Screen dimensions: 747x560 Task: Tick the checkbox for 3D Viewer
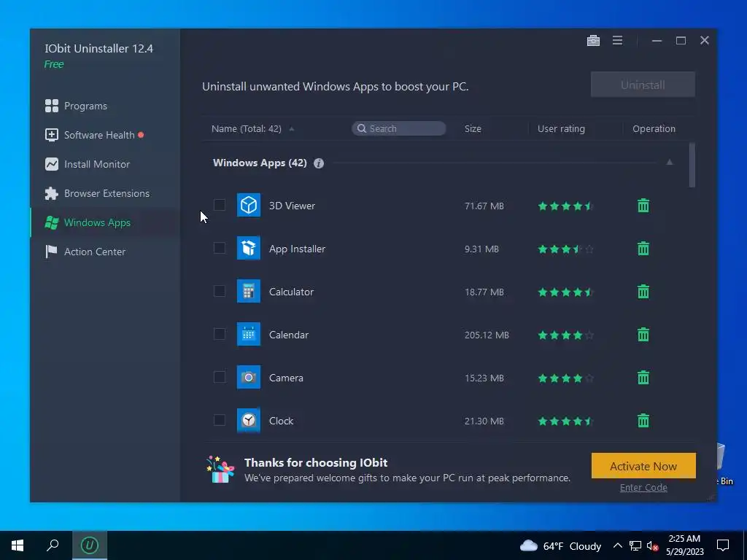[x=220, y=205]
